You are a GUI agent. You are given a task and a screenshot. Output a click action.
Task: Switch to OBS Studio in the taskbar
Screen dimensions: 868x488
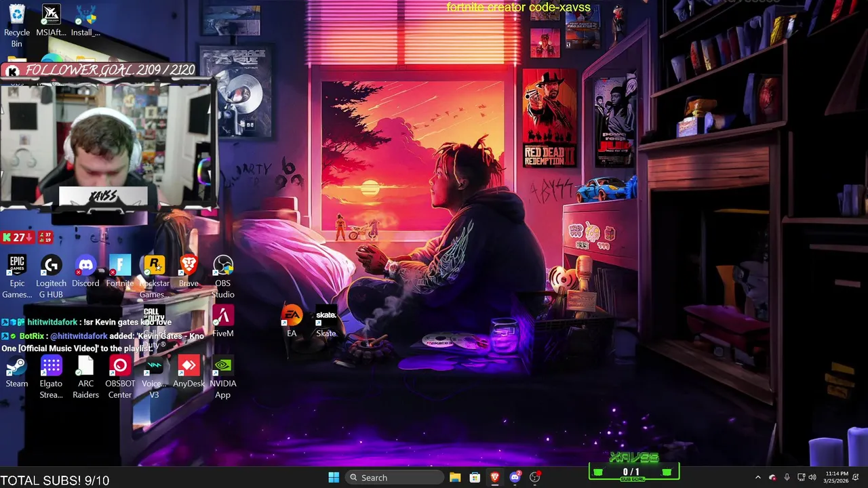point(535,478)
